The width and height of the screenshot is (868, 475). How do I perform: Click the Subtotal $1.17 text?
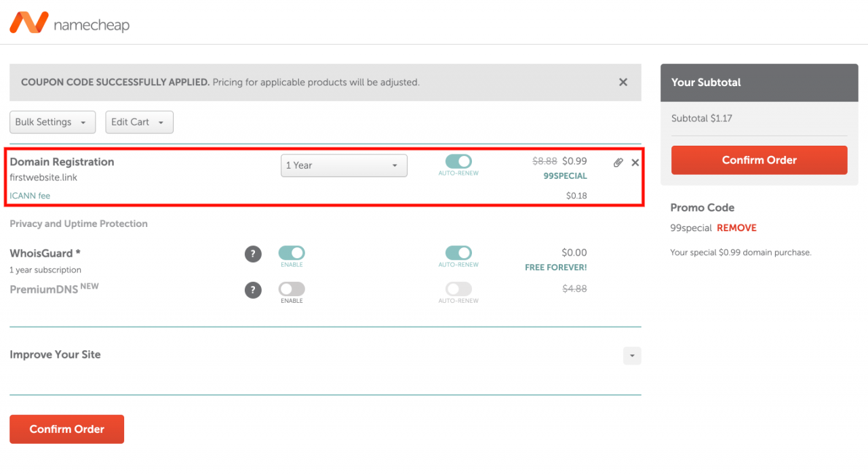(702, 118)
